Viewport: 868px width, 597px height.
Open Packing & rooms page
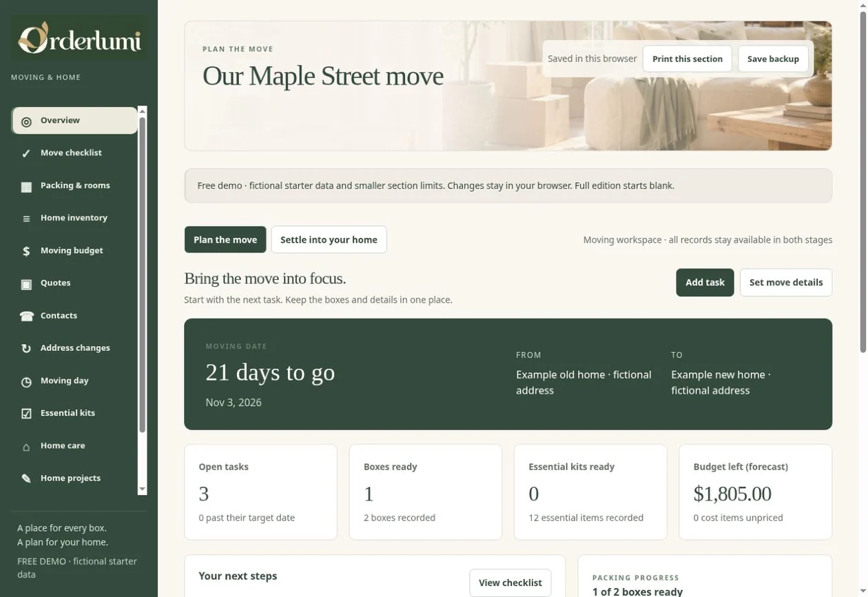[x=74, y=185]
